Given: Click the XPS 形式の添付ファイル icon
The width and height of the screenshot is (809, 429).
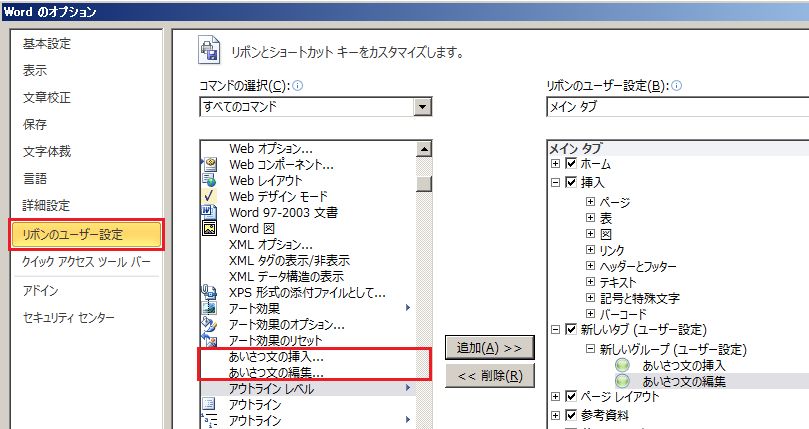Looking at the screenshot, I should pyautogui.click(x=209, y=293).
